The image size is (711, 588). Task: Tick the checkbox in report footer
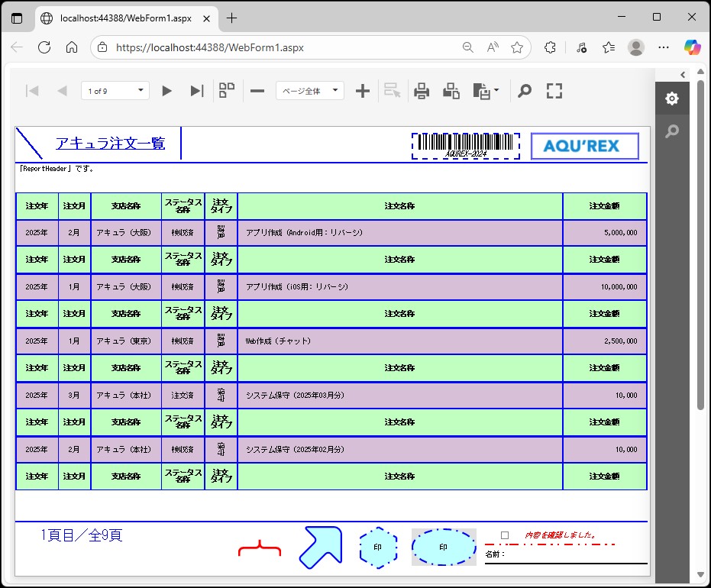(x=505, y=535)
